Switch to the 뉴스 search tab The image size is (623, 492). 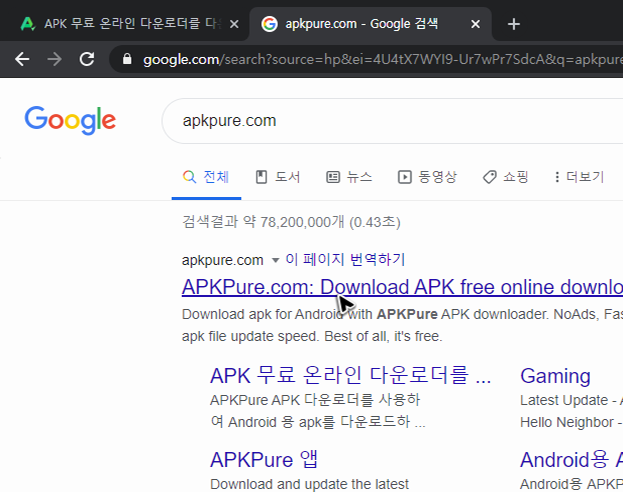pyautogui.click(x=349, y=177)
